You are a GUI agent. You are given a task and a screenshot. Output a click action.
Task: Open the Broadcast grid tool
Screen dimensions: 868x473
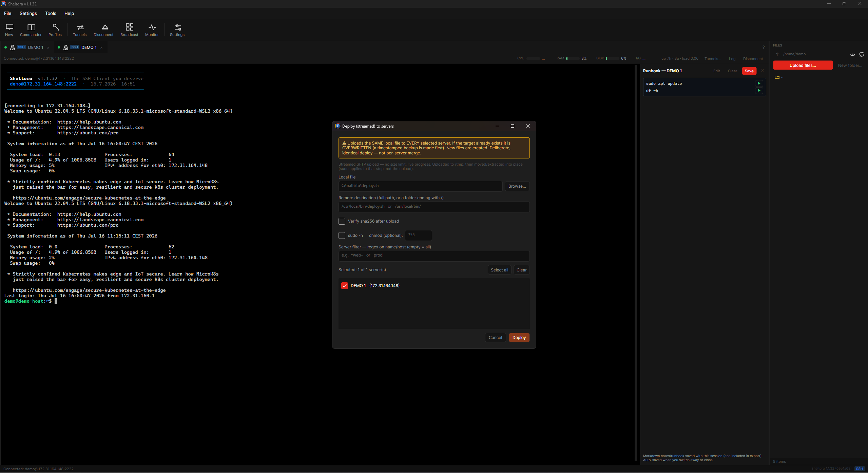[129, 30]
